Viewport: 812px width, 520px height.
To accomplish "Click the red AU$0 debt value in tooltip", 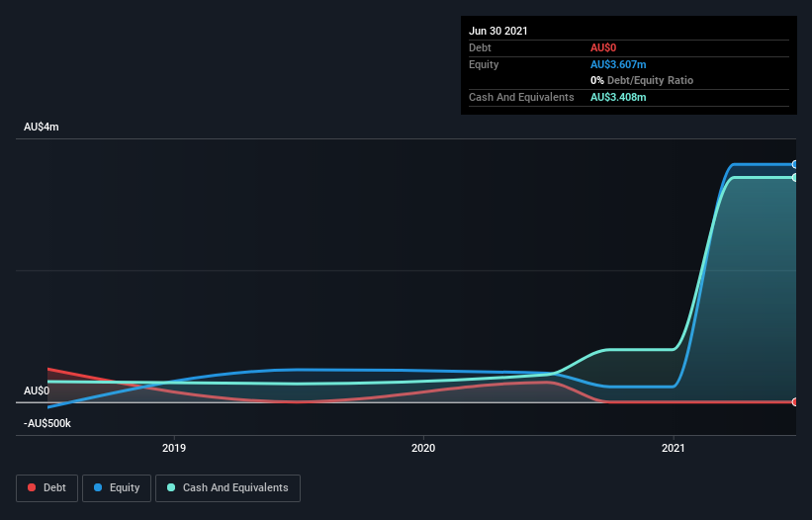I will (603, 47).
